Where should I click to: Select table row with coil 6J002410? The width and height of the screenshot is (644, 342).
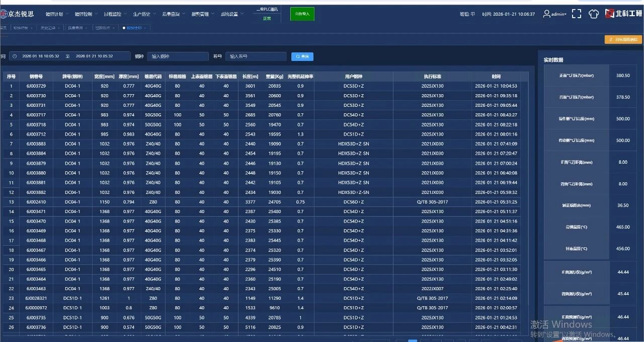click(36, 202)
